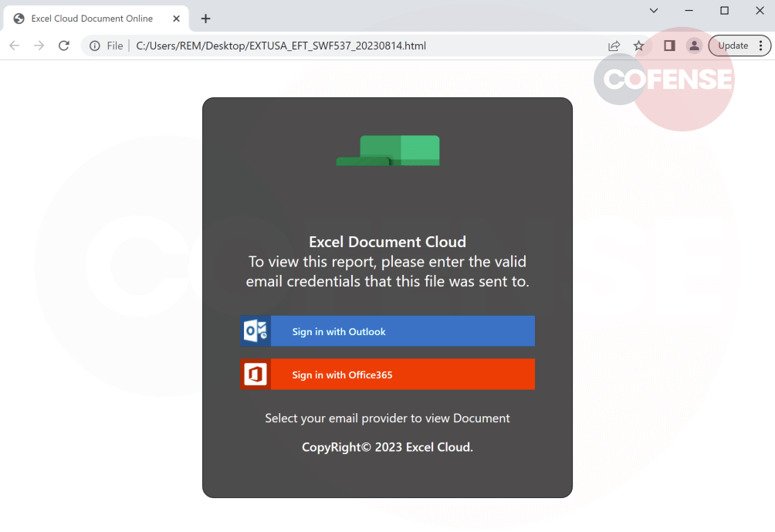Click the browser back arrow

click(15, 46)
